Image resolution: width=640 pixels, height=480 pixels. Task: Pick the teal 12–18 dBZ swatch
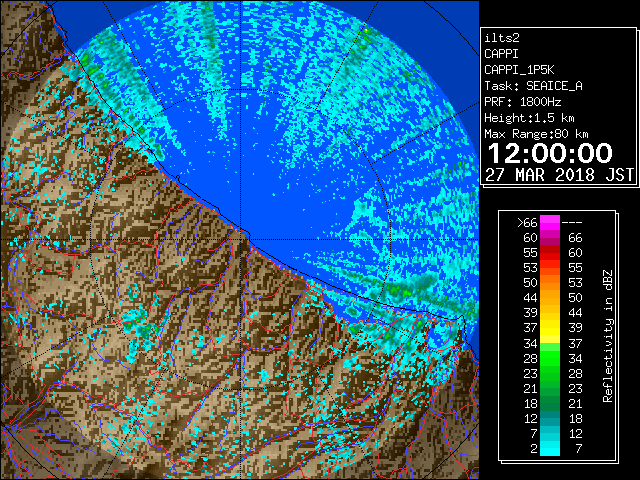550,418
